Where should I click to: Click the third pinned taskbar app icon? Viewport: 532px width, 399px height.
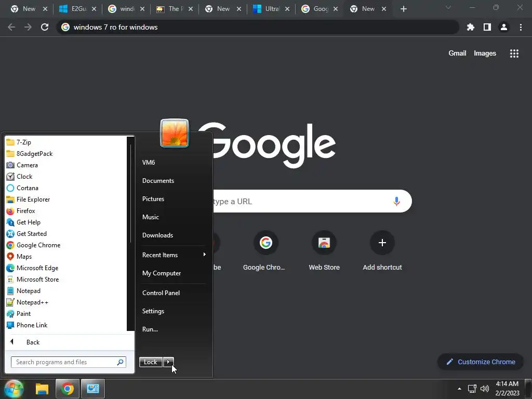(x=92, y=389)
